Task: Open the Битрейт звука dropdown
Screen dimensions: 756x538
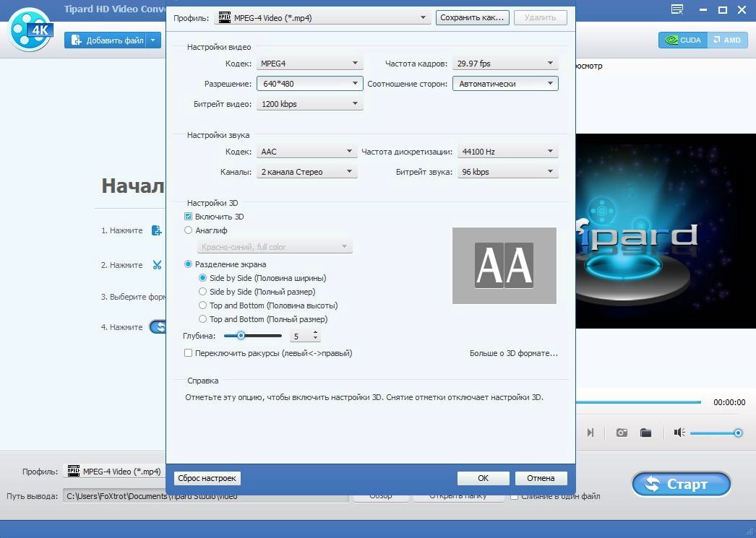Action: pos(507,172)
